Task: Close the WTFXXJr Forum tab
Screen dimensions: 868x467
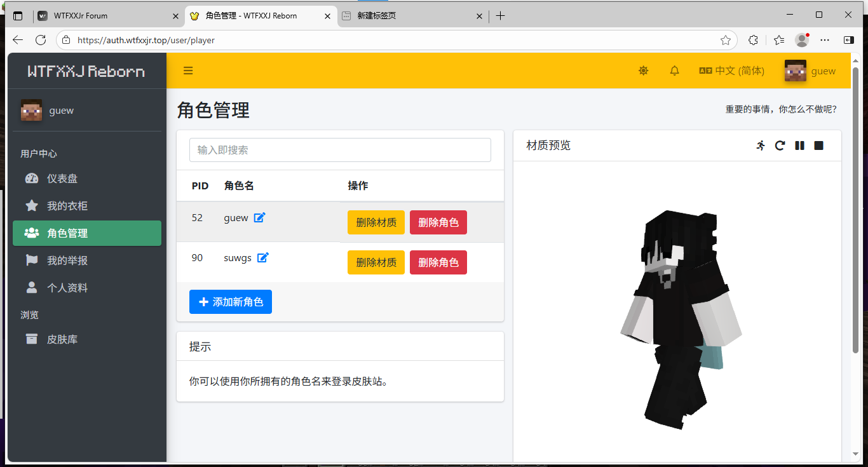Action: [x=175, y=16]
